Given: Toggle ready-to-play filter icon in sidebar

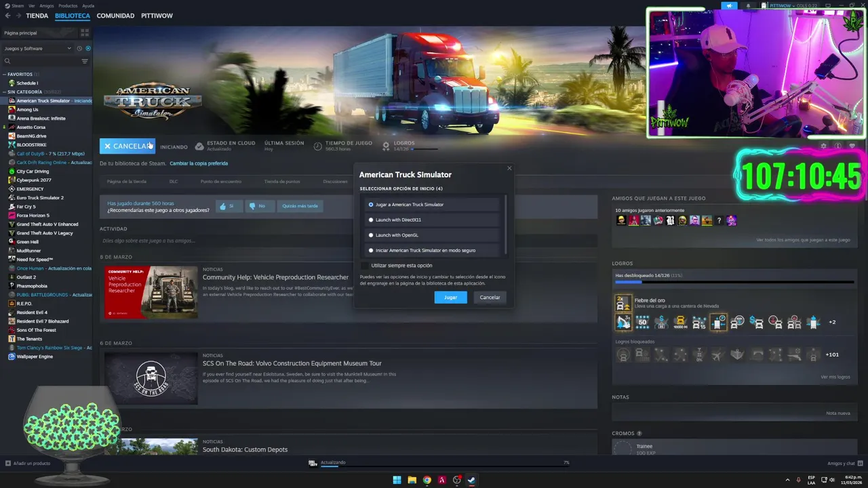Looking at the screenshot, I should 87,48.
